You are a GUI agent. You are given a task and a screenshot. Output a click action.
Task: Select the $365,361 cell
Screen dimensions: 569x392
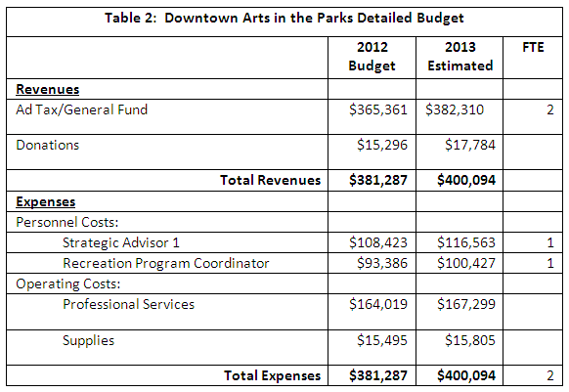click(x=378, y=109)
